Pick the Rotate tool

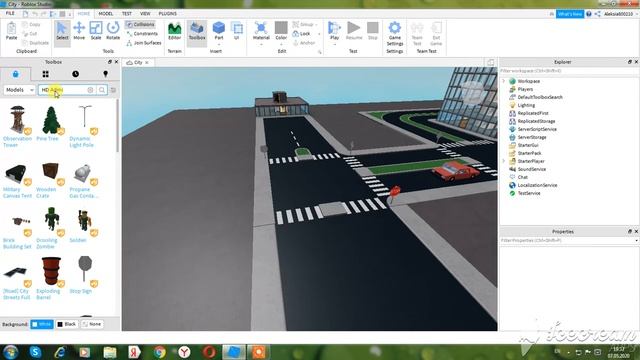tap(113, 31)
